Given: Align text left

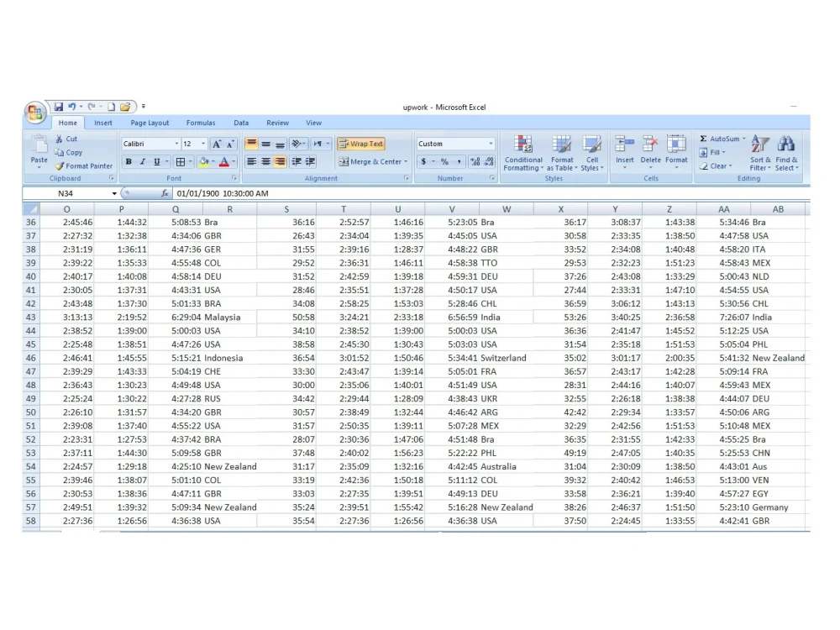Looking at the screenshot, I should (251, 162).
